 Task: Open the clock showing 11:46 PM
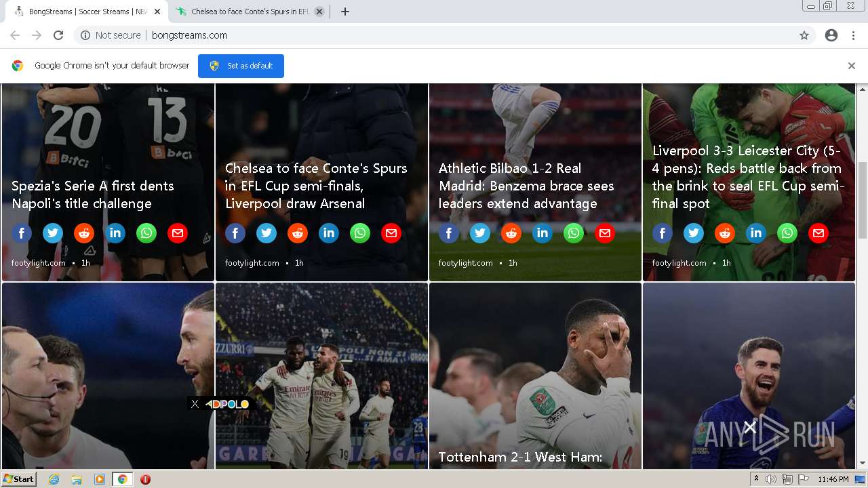(833, 479)
